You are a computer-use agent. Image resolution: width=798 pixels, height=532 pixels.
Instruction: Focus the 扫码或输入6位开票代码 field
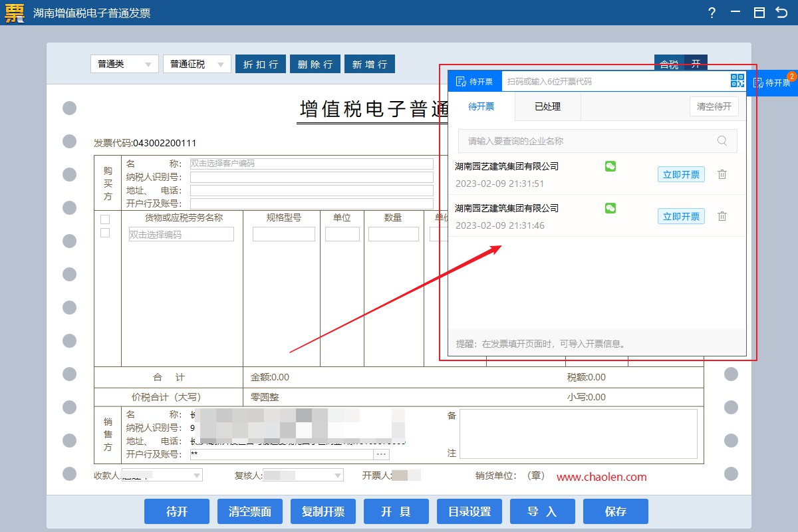pyautogui.click(x=615, y=82)
